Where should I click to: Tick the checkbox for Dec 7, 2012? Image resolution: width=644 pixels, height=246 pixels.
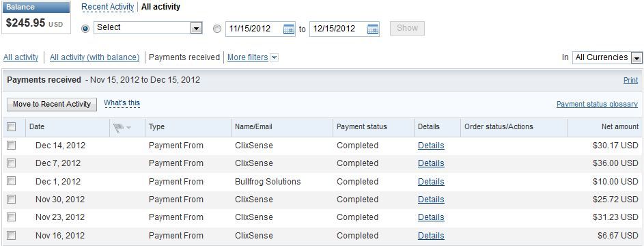pos(12,163)
